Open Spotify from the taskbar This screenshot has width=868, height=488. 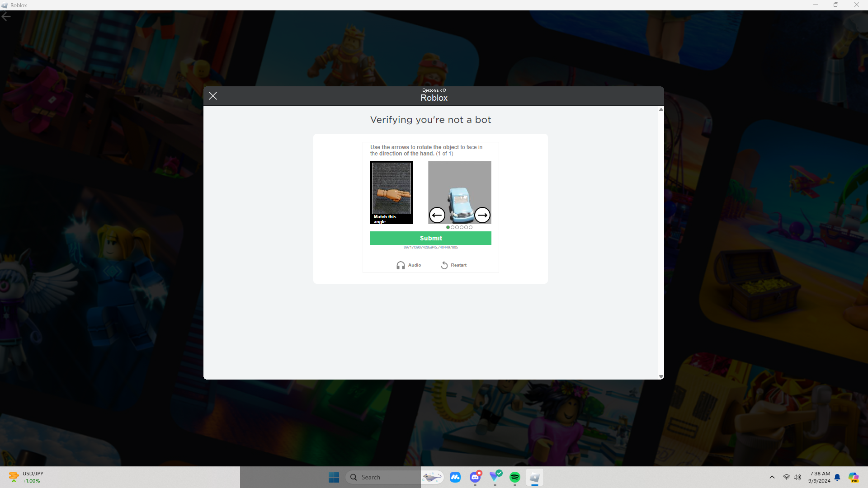(514, 477)
